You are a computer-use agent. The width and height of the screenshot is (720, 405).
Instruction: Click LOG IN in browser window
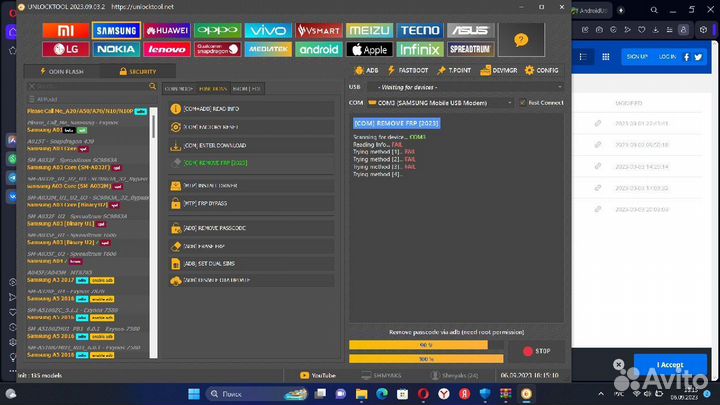667,56
